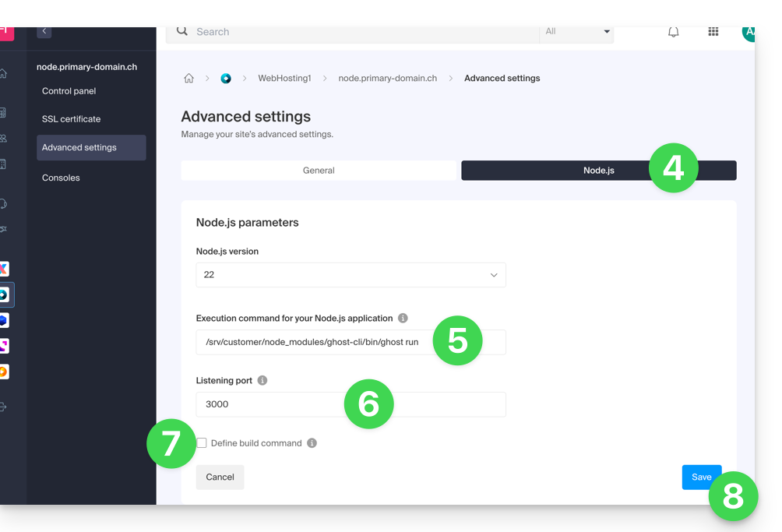Open the Node.js version dropdown
The image size is (782, 532).
click(x=350, y=275)
